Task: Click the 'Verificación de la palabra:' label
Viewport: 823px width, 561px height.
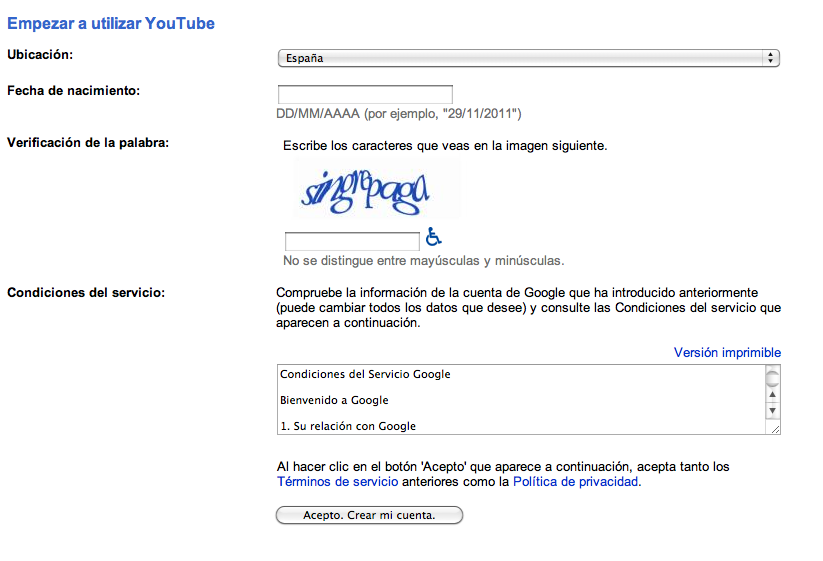Action: (88, 143)
